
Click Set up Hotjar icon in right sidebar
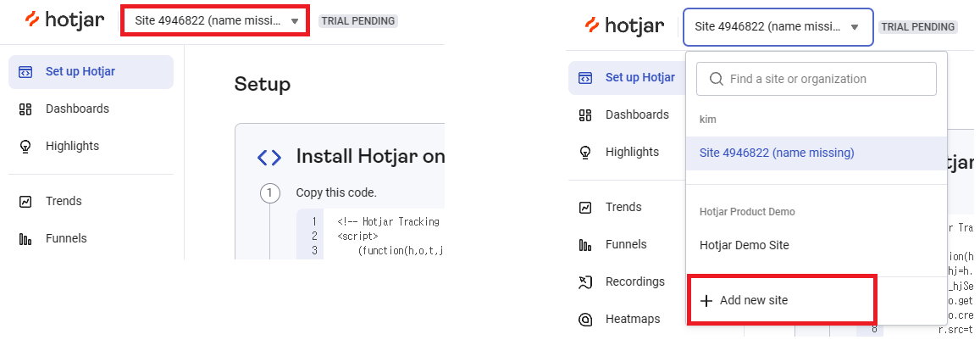pyautogui.click(x=585, y=78)
